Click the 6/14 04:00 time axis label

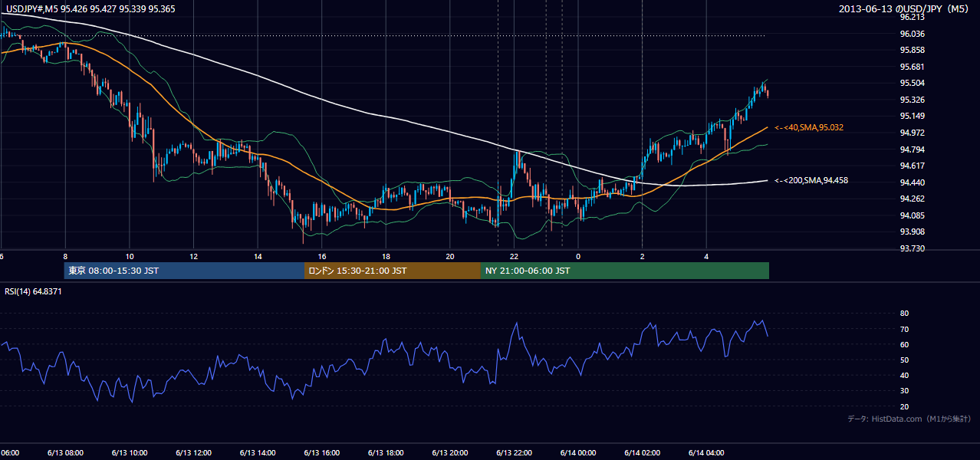(x=705, y=453)
